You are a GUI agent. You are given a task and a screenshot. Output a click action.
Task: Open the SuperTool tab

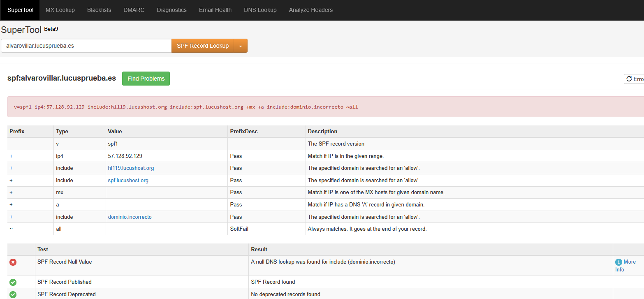20,10
